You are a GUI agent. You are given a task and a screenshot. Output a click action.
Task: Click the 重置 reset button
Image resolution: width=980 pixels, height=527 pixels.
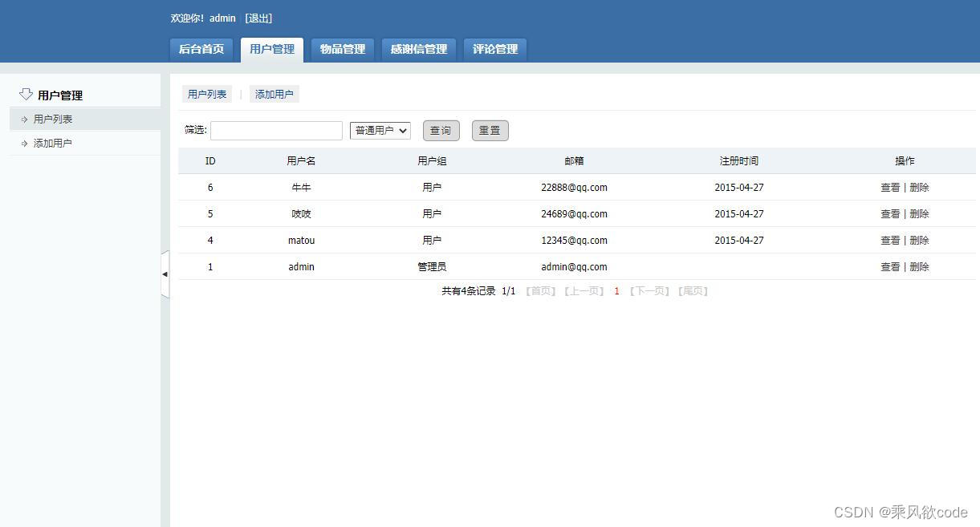(490, 131)
